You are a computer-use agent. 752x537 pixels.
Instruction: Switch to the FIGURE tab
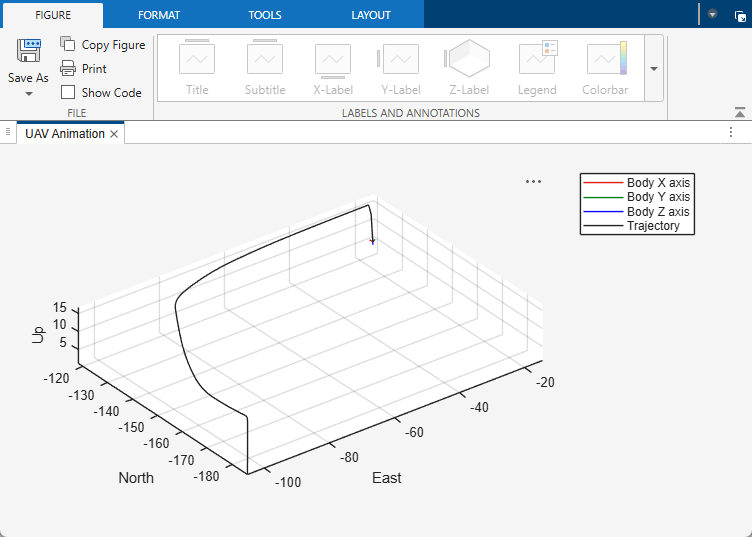coord(53,15)
